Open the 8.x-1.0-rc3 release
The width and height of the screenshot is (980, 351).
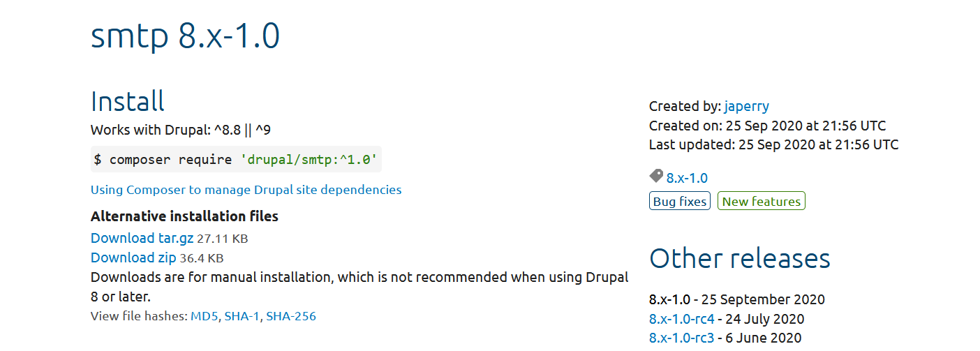coord(681,338)
